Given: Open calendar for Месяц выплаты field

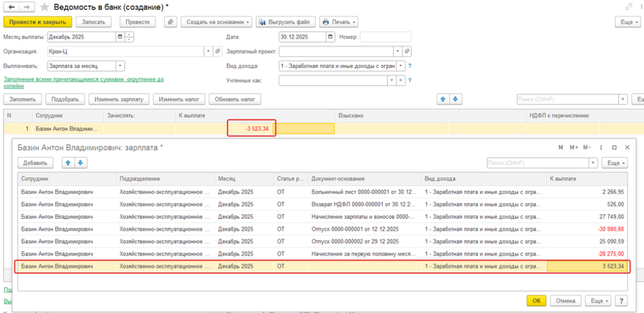Looking at the screenshot, I should (x=120, y=37).
